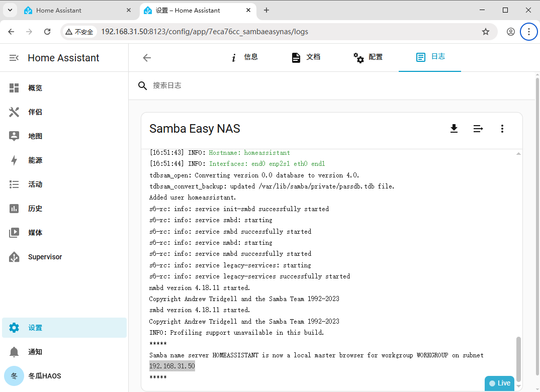Click the Home Assistant sidebar title
The width and height of the screenshot is (540, 392).
pos(63,58)
